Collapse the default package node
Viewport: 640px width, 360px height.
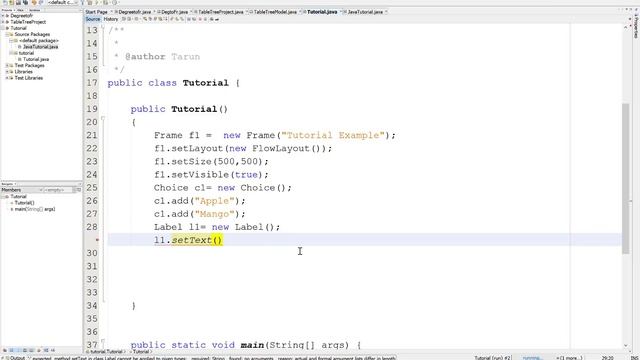tap(11, 40)
